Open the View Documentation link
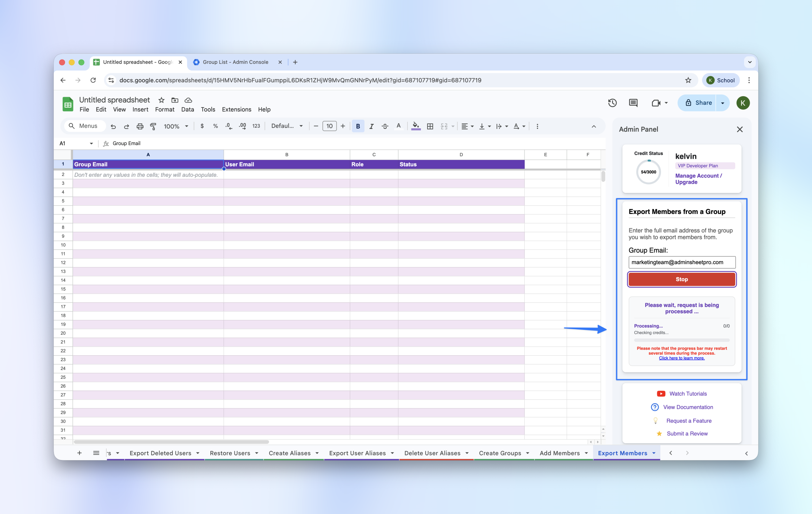The width and height of the screenshot is (812, 514). [x=688, y=407]
